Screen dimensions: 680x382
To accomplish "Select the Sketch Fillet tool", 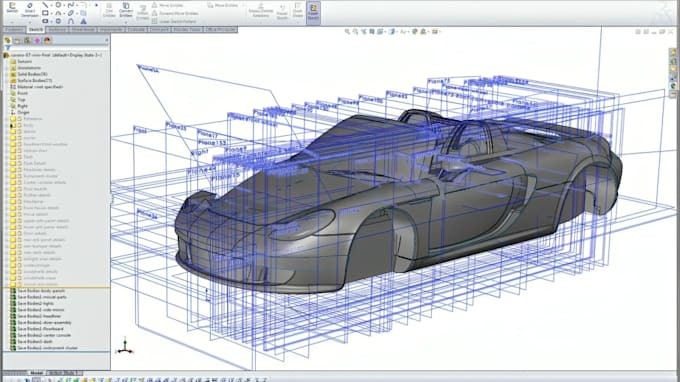I will click(x=84, y=5).
